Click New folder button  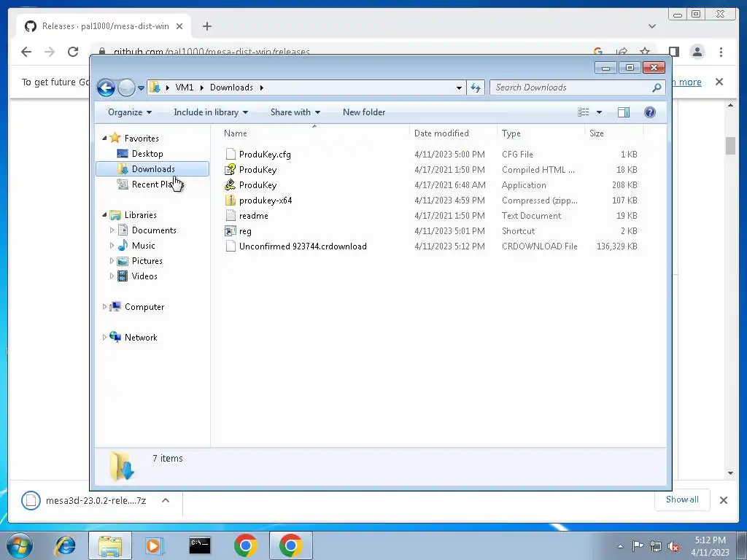tap(364, 112)
